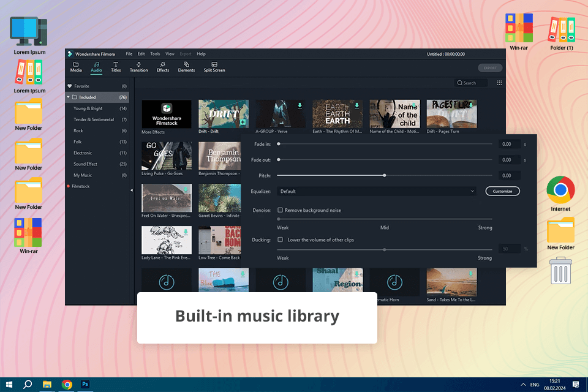Open the Edit menu

point(141,54)
